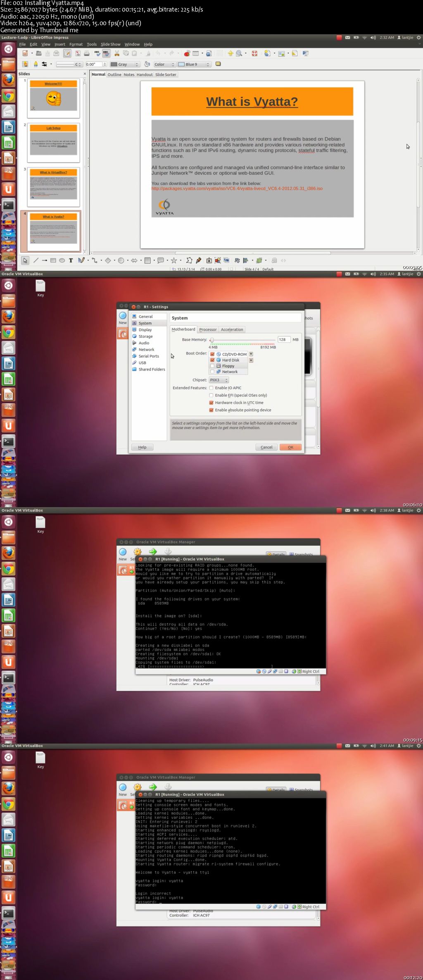The height and width of the screenshot is (980, 423).
Task: Switch to the Processor tab in System settings
Action: tap(208, 329)
